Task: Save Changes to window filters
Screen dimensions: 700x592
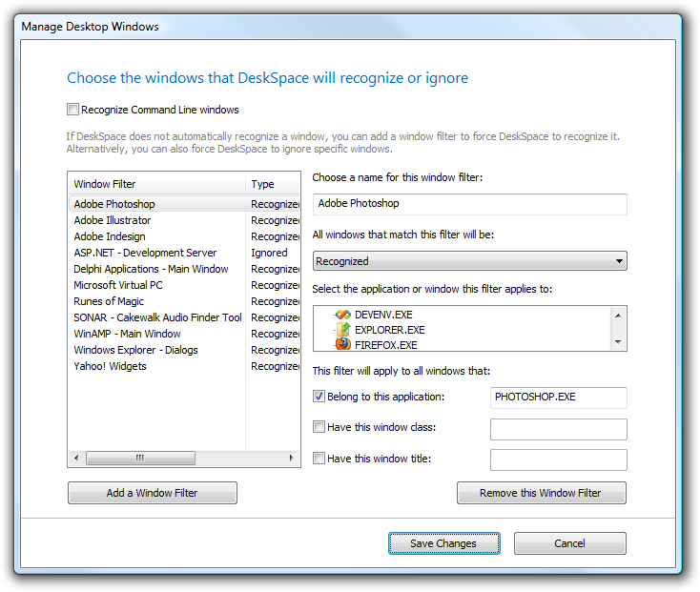Action: click(x=444, y=543)
